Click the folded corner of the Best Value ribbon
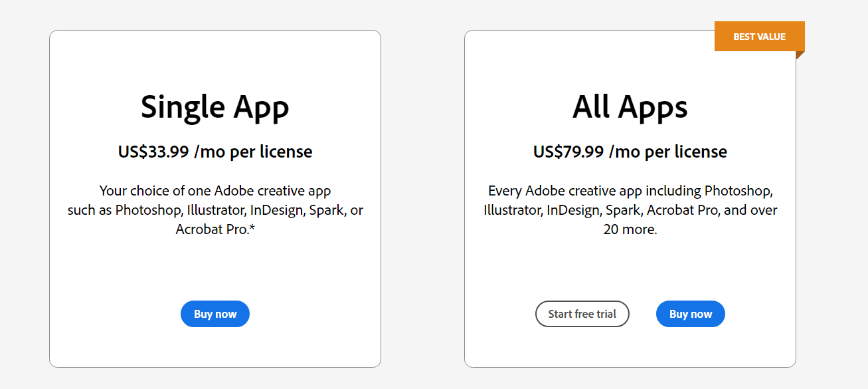The height and width of the screenshot is (389, 868). [x=800, y=55]
